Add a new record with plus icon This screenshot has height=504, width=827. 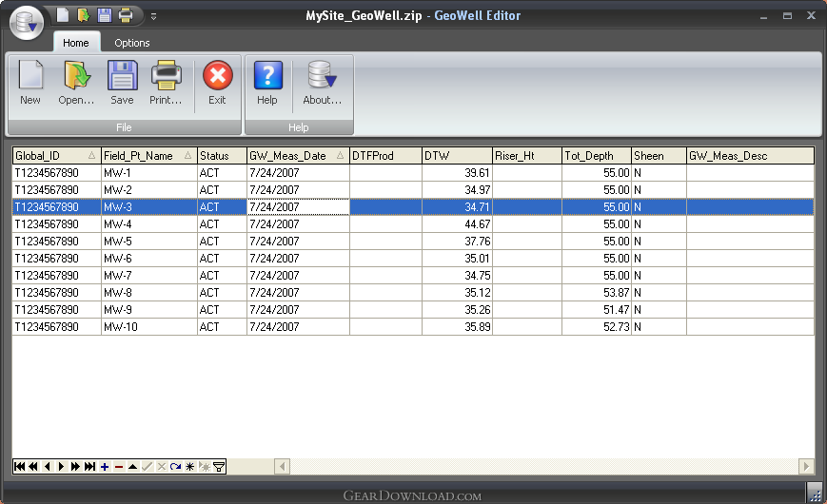click(x=105, y=467)
